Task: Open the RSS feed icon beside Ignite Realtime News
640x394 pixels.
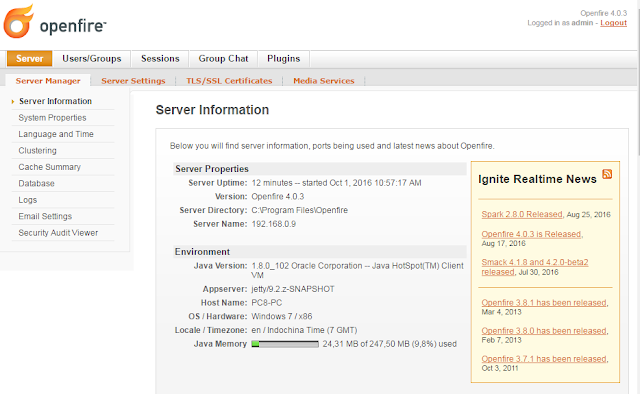Action: [607, 174]
